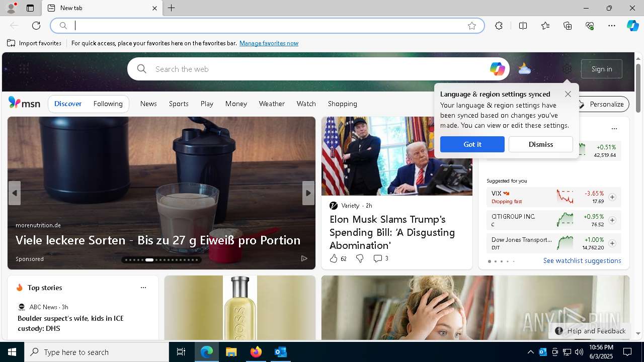Click taskbar search box

97,352
